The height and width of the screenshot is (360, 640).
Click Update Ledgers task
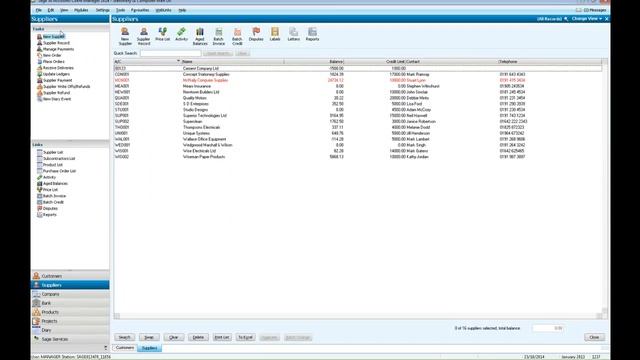coord(53,74)
